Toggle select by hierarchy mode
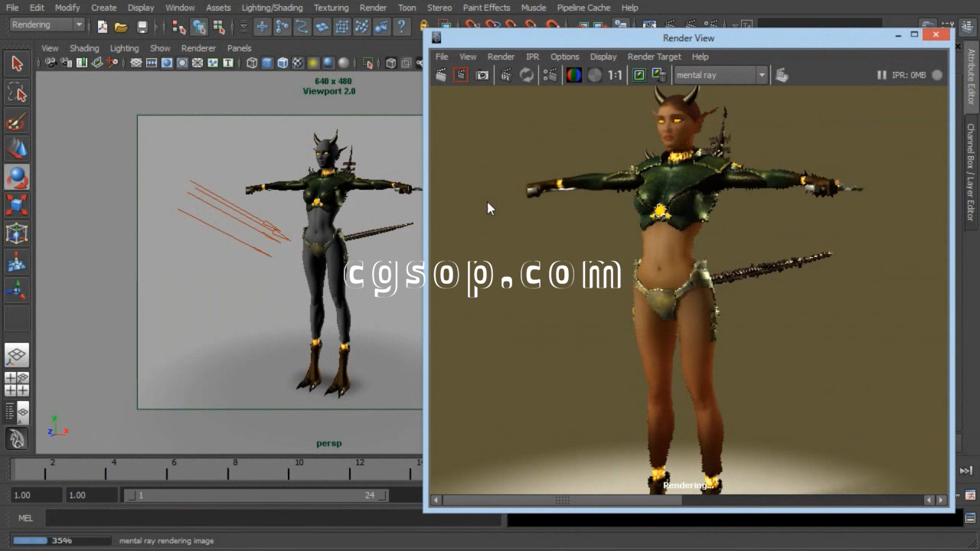 (x=179, y=27)
